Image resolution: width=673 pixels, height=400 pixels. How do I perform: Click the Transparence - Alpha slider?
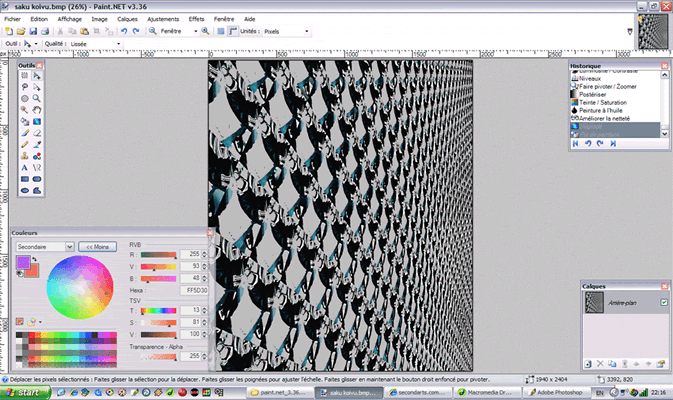[158, 356]
